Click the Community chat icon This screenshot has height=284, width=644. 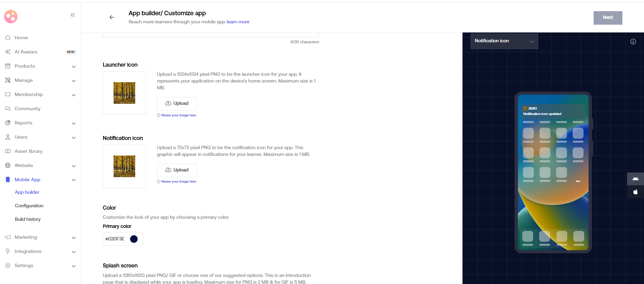pyautogui.click(x=8, y=109)
